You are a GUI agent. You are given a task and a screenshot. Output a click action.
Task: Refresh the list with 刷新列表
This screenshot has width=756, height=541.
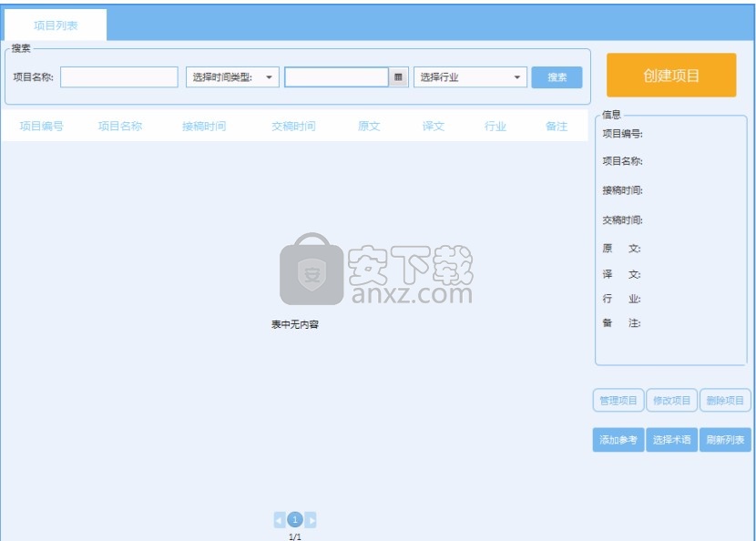click(725, 440)
